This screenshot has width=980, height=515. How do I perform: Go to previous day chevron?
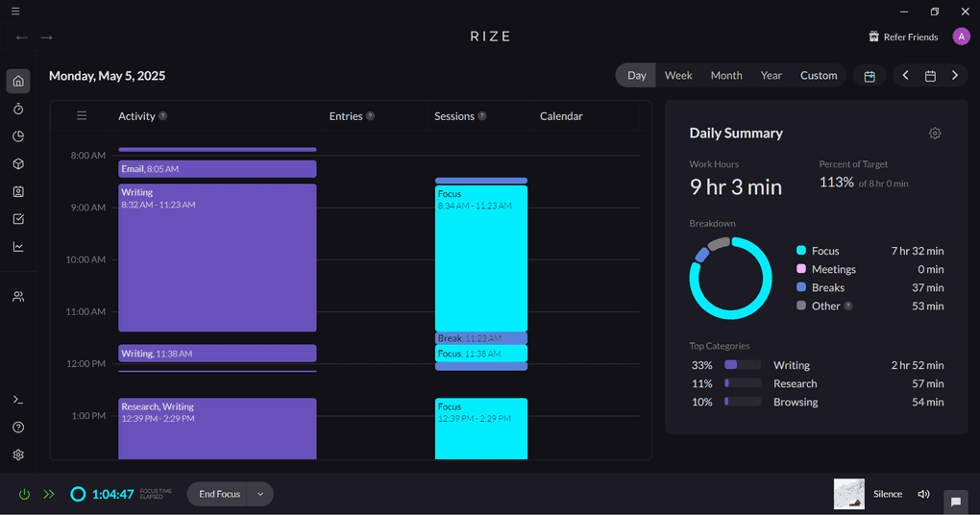pyautogui.click(x=906, y=76)
